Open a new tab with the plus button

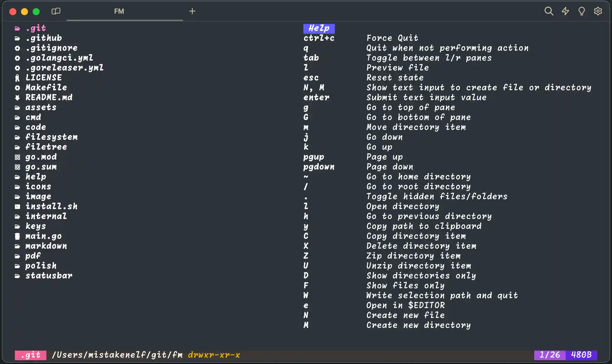point(192,12)
